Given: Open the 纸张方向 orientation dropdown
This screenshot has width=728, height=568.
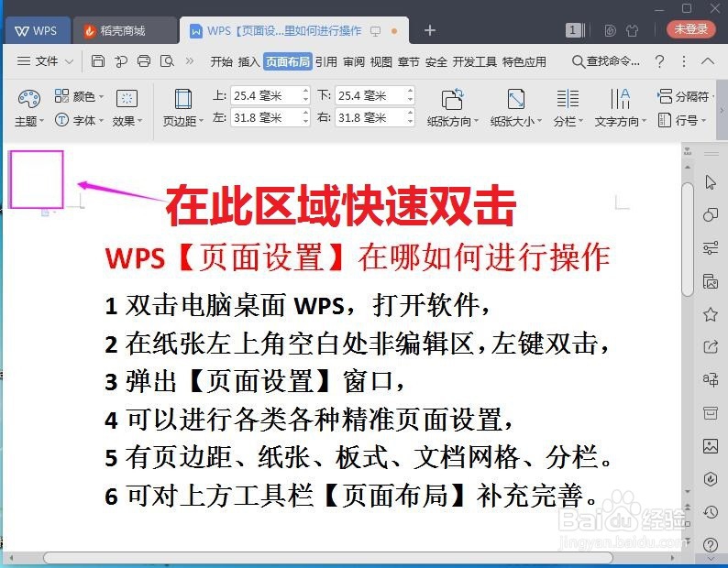Looking at the screenshot, I should click(x=452, y=109).
